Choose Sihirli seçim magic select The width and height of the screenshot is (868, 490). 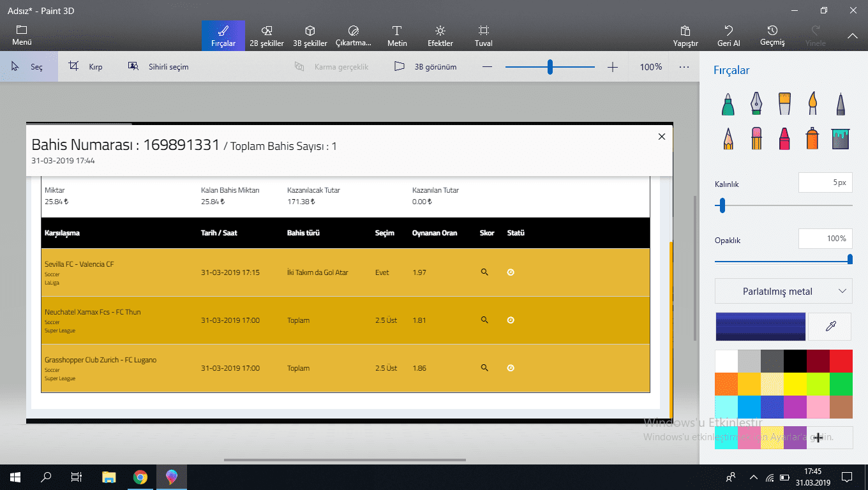point(159,66)
